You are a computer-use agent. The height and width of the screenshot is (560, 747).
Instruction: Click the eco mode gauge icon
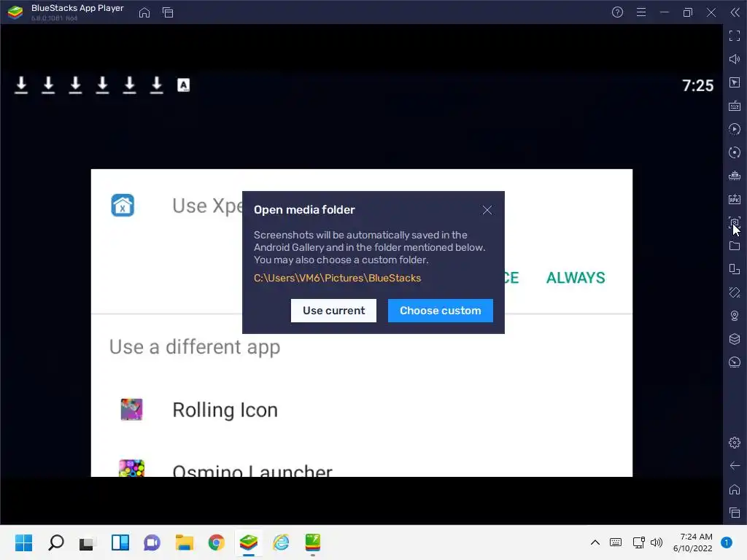(735, 362)
